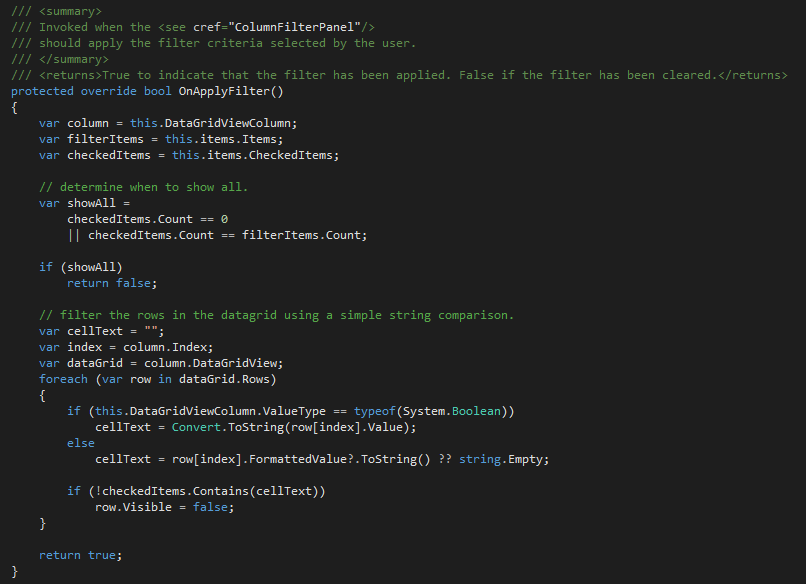The image size is (806, 584).
Task: Click the 'if (showAll)' condition
Action: [81, 267]
